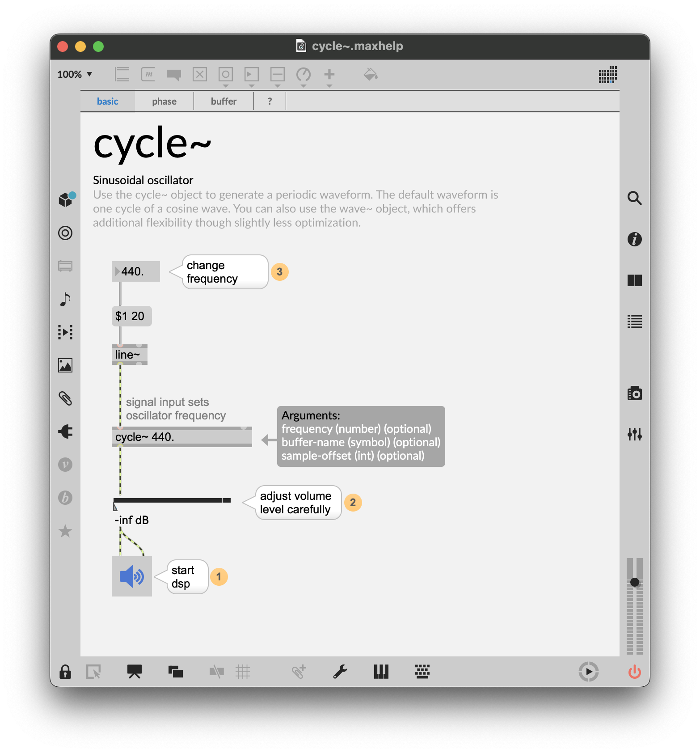Show the inspector info icon
Image resolution: width=700 pixels, height=753 pixels.
click(x=635, y=239)
